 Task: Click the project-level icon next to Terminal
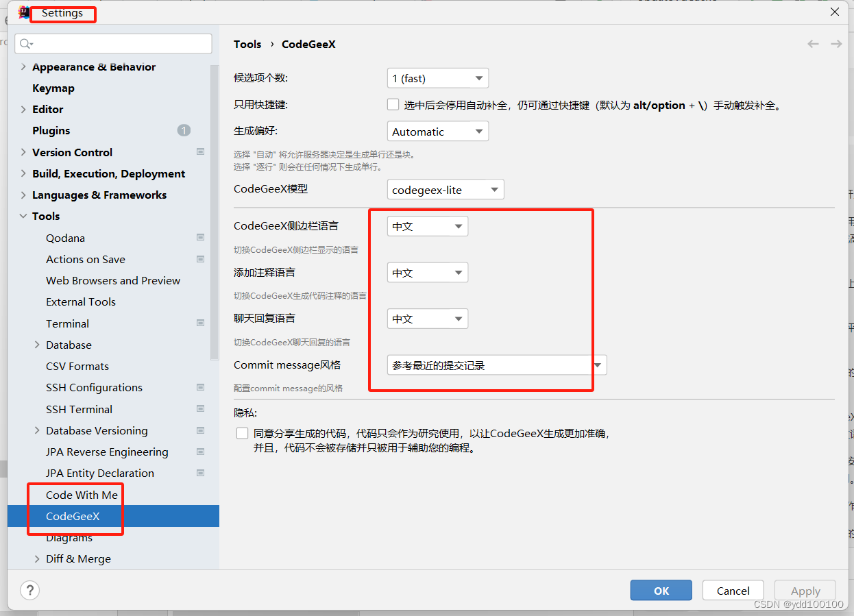[201, 323]
